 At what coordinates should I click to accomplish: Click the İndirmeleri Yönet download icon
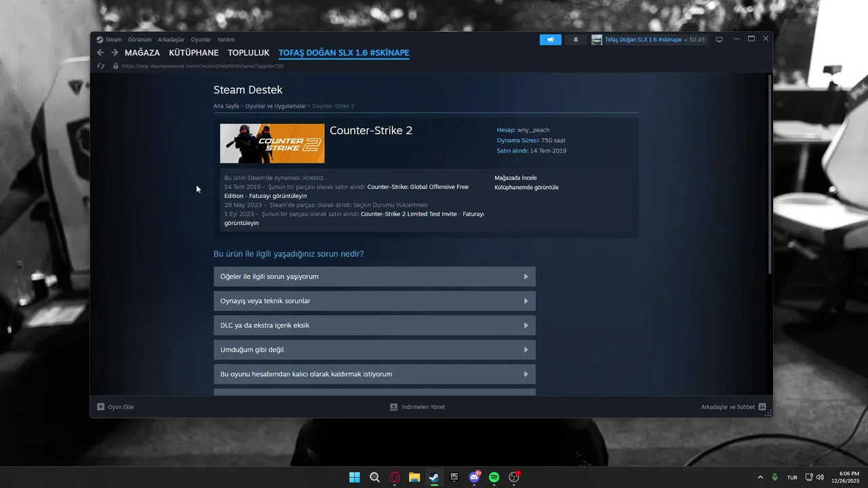click(x=394, y=407)
